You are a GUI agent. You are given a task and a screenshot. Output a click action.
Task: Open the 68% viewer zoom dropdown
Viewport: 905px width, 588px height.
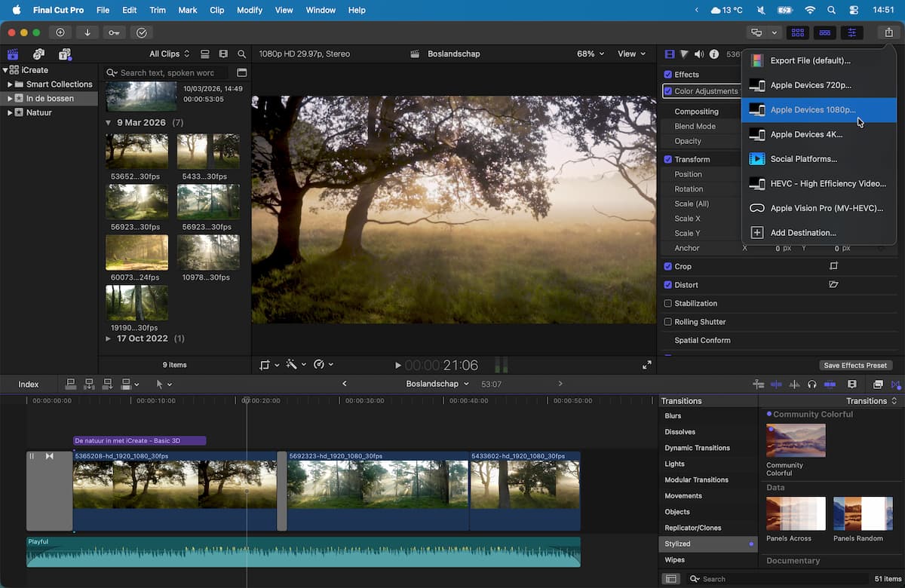tap(591, 54)
